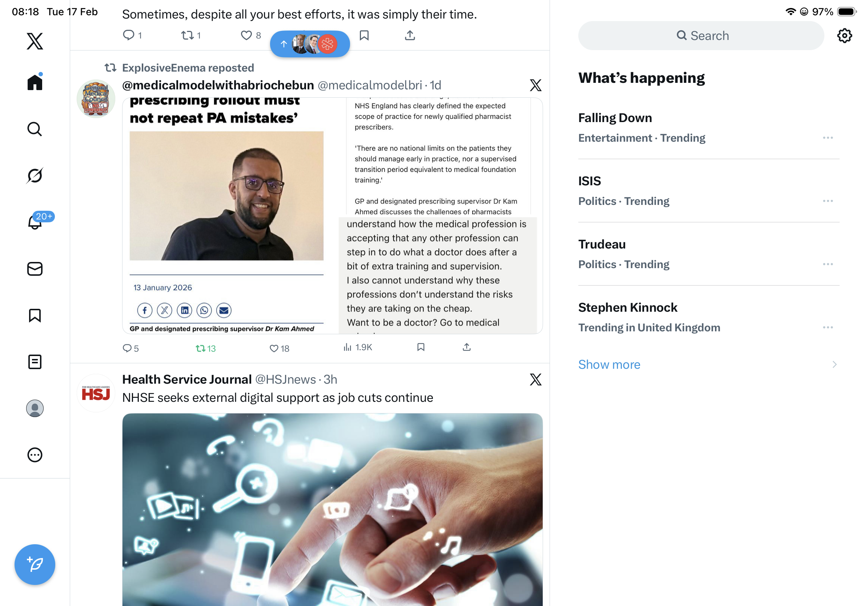Open more options for Falling Down trend

(x=828, y=138)
